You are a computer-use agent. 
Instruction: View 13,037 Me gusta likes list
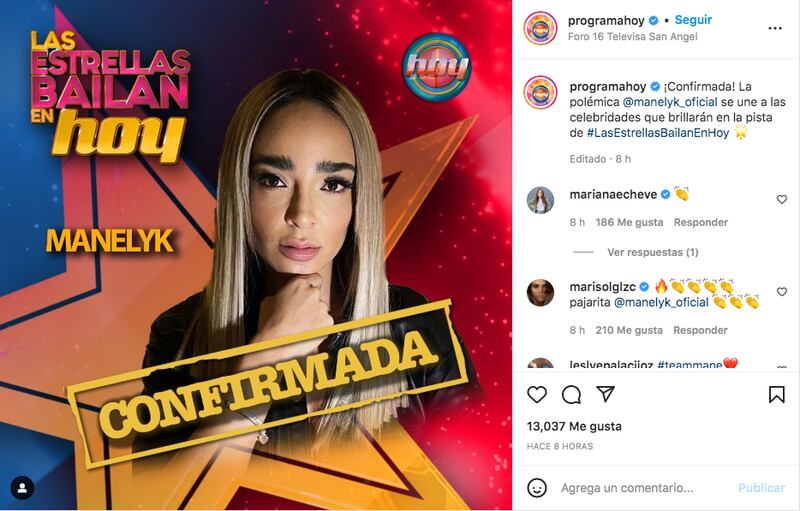pos(574,426)
